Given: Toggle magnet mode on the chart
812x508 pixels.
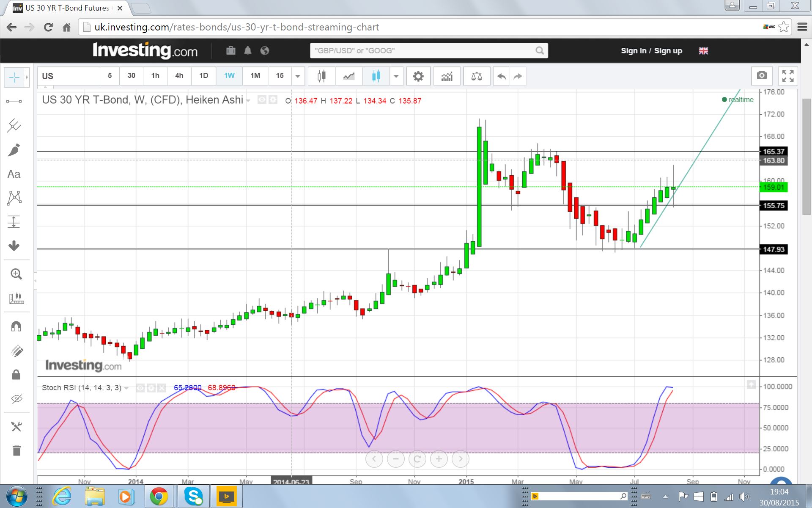Looking at the screenshot, I should (16, 326).
